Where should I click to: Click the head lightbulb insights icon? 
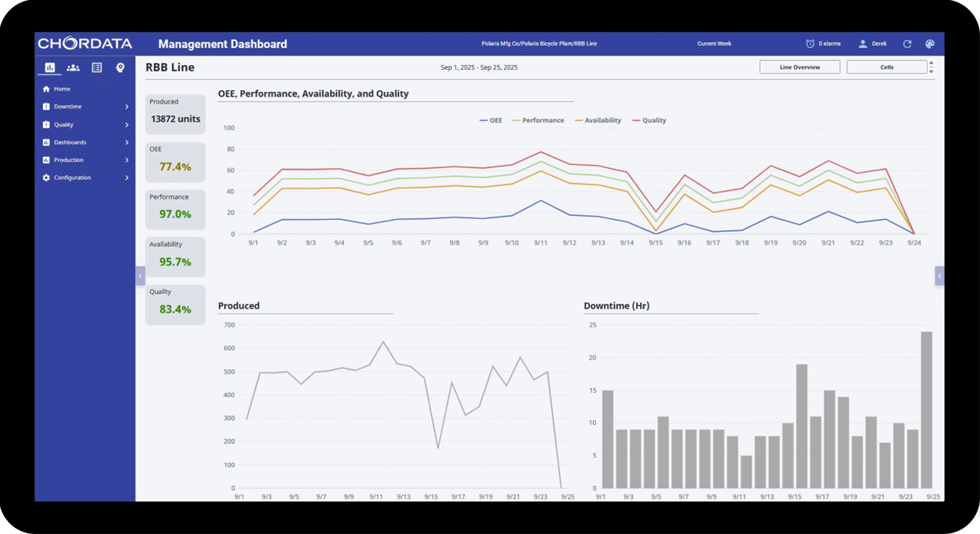pyautogui.click(x=120, y=68)
